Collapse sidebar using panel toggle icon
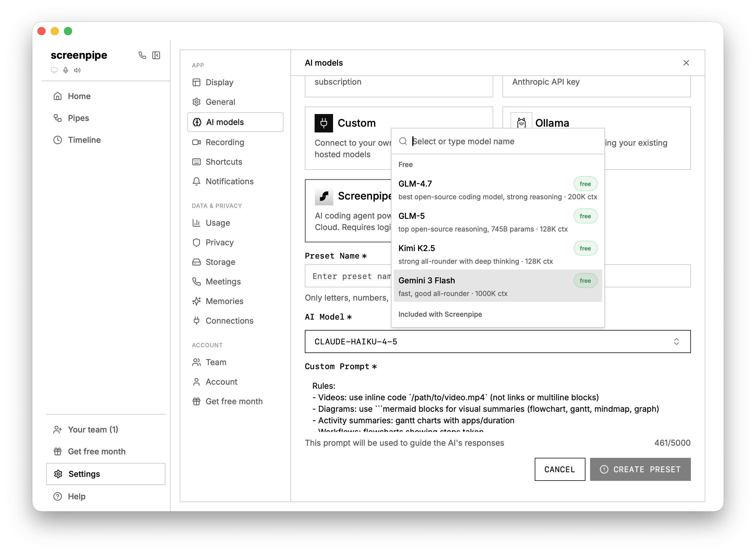This screenshot has height=554, width=756. [x=156, y=55]
